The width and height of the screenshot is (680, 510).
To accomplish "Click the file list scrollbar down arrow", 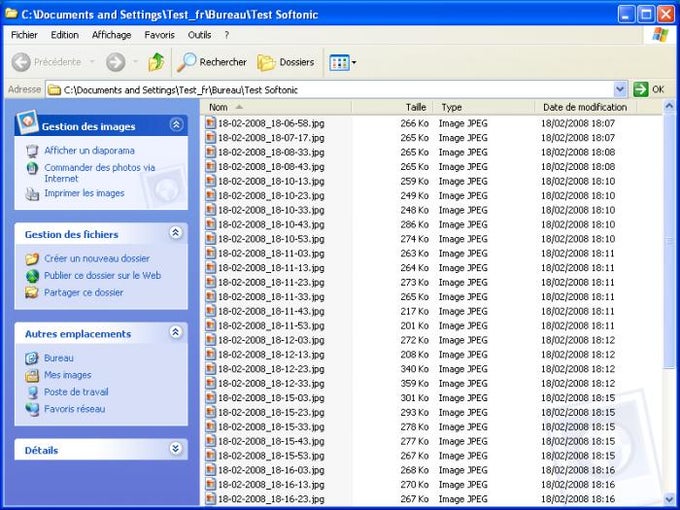I will (x=669, y=500).
